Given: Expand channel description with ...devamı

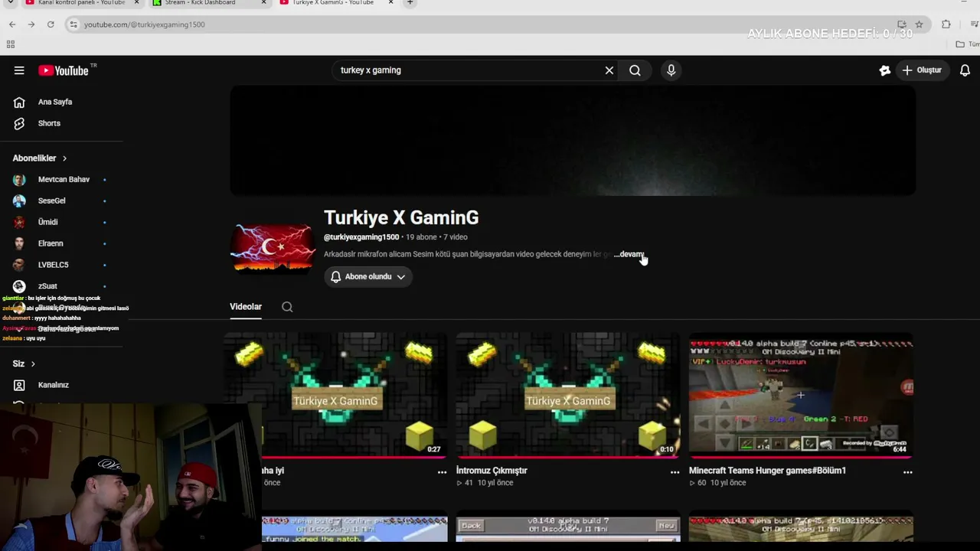Looking at the screenshot, I should coord(629,254).
